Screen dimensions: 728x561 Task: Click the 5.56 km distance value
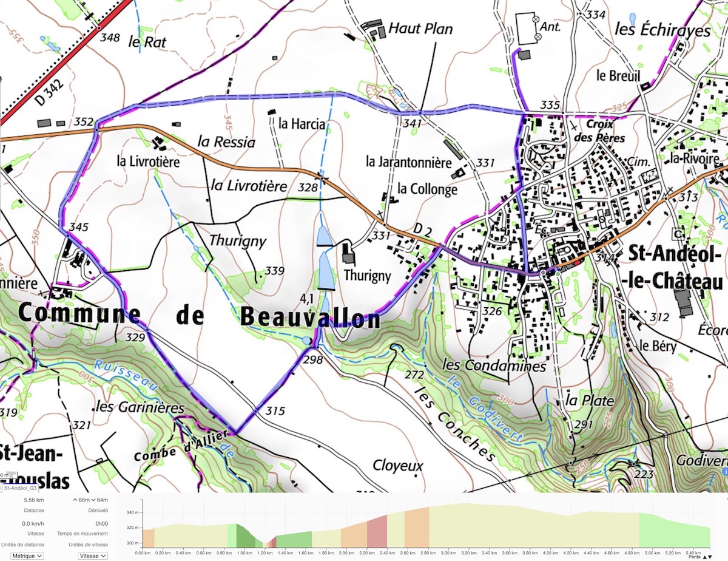click(34, 500)
